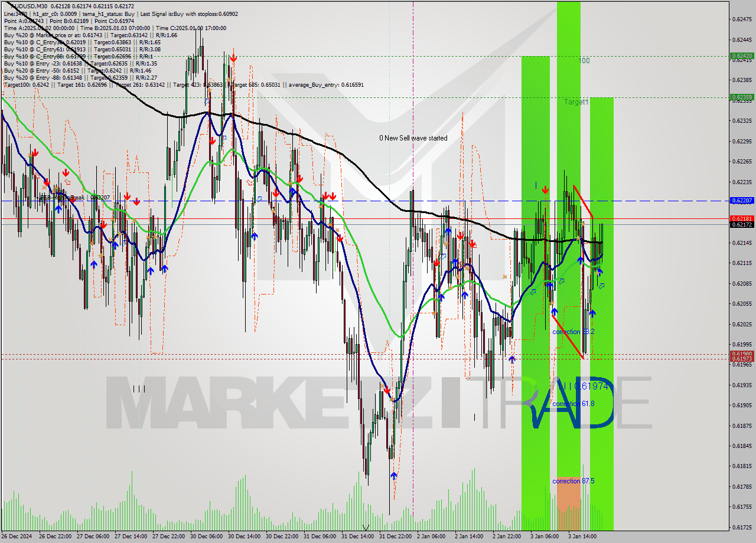
Task: Click the 0.61875 price axis label
Action: point(742,426)
